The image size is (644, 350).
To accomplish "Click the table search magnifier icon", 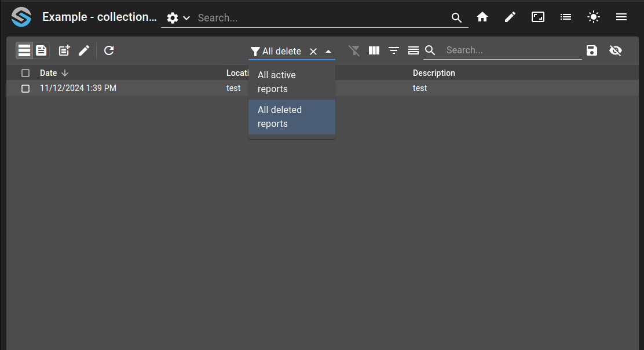I will (x=430, y=50).
